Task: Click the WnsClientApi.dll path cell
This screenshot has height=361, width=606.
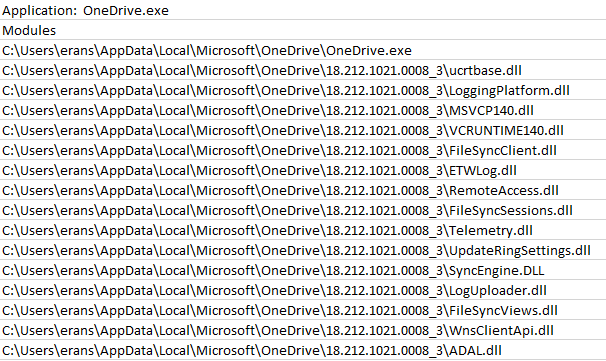Action: point(303,330)
